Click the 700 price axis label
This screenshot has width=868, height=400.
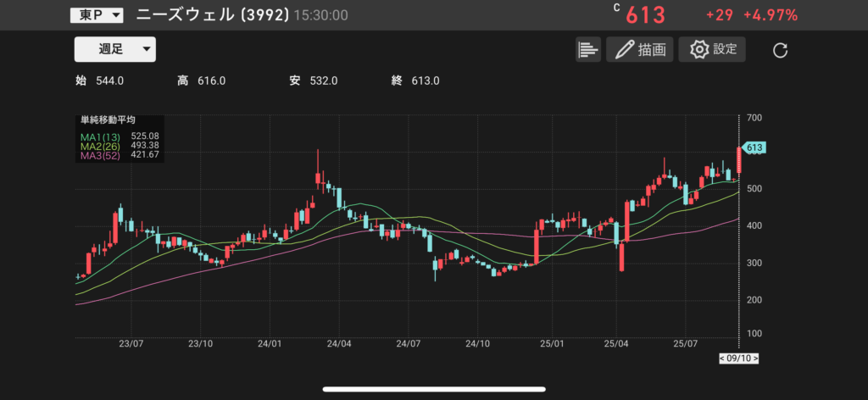pyautogui.click(x=754, y=118)
